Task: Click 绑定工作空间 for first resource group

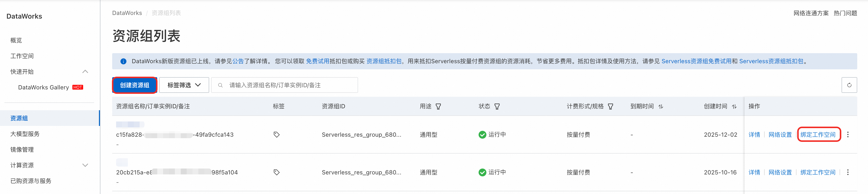Action: click(818, 135)
